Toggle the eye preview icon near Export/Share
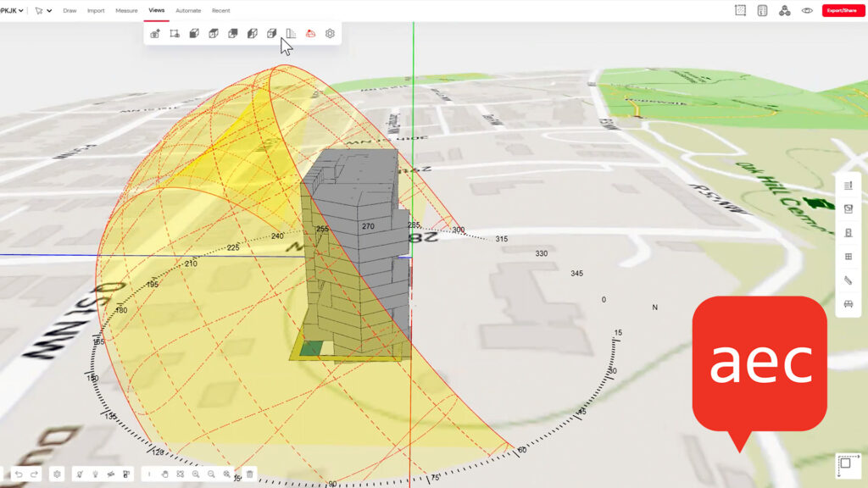 (x=808, y=10)
